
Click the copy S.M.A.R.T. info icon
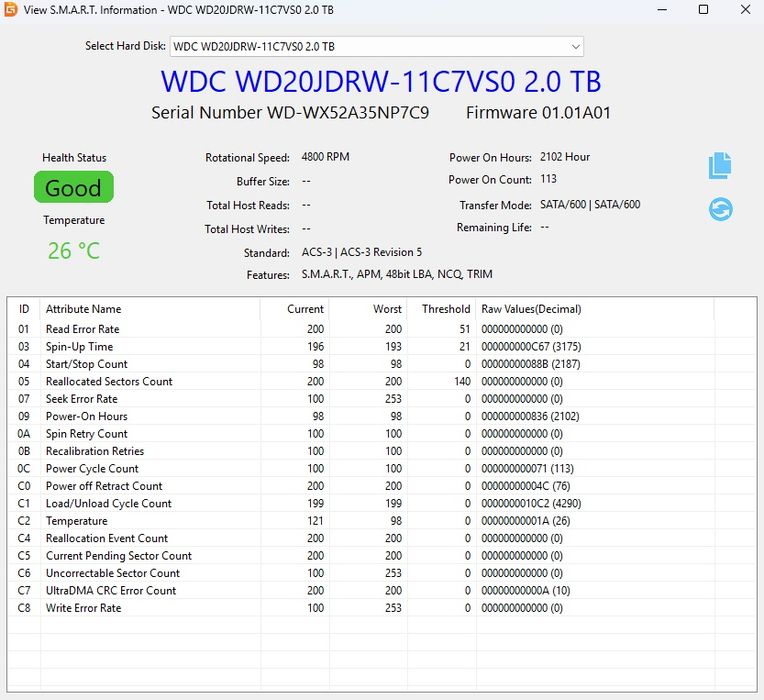coord(720,166)
